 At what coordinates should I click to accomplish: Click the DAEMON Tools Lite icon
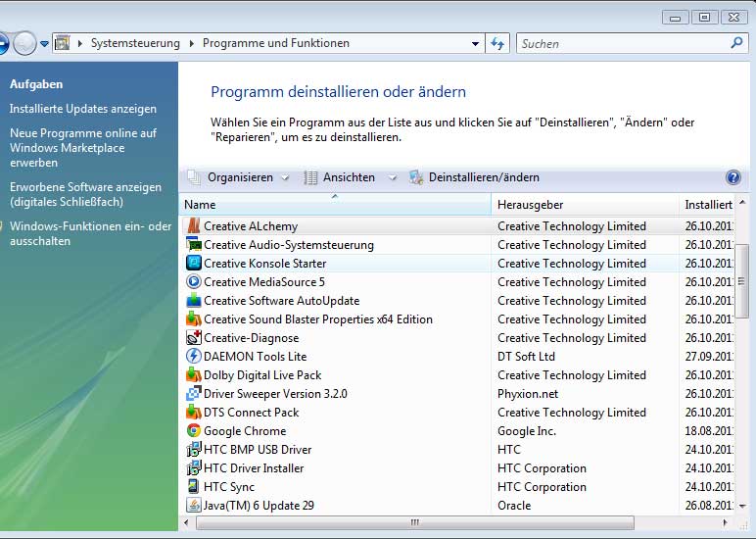pos(193,356)
